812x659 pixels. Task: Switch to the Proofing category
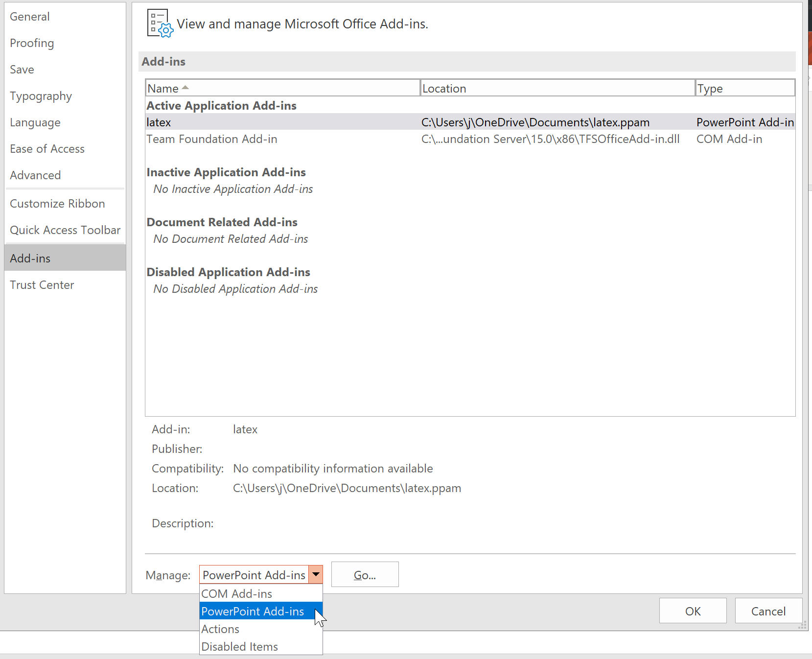pyautogui.click(x=32, y=43)
